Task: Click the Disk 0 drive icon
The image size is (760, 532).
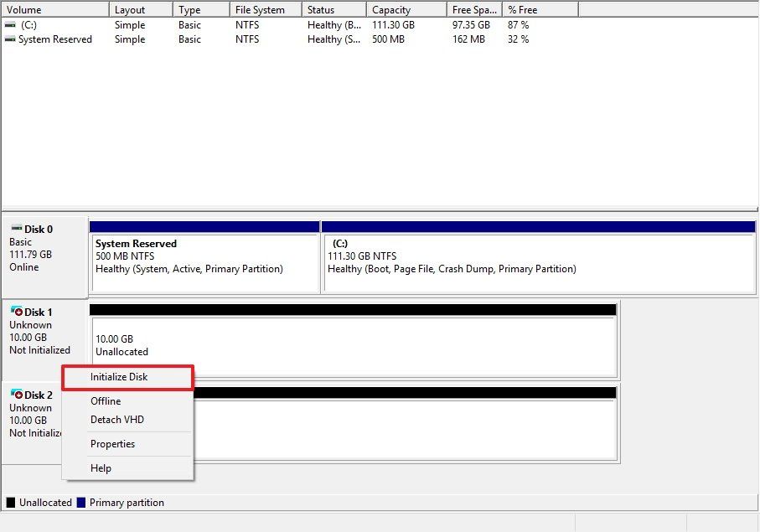Action: click(x=16, y=228)
